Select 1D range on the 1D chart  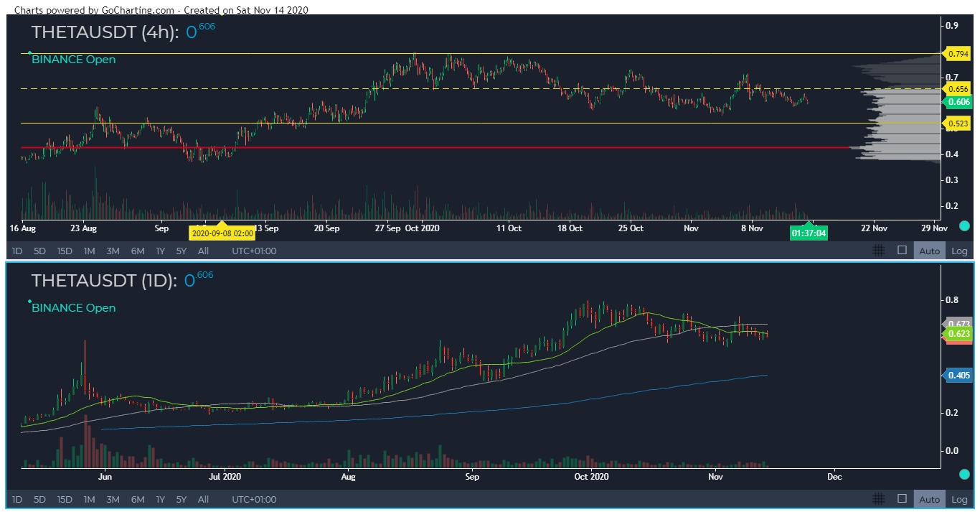[x=17, y=499]
